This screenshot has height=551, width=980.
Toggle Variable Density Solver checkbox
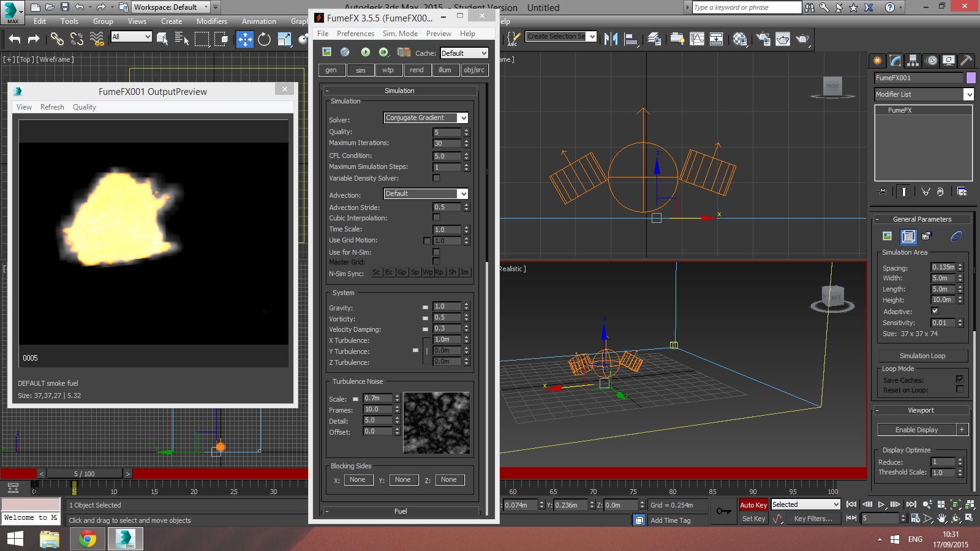pos(436,178)
